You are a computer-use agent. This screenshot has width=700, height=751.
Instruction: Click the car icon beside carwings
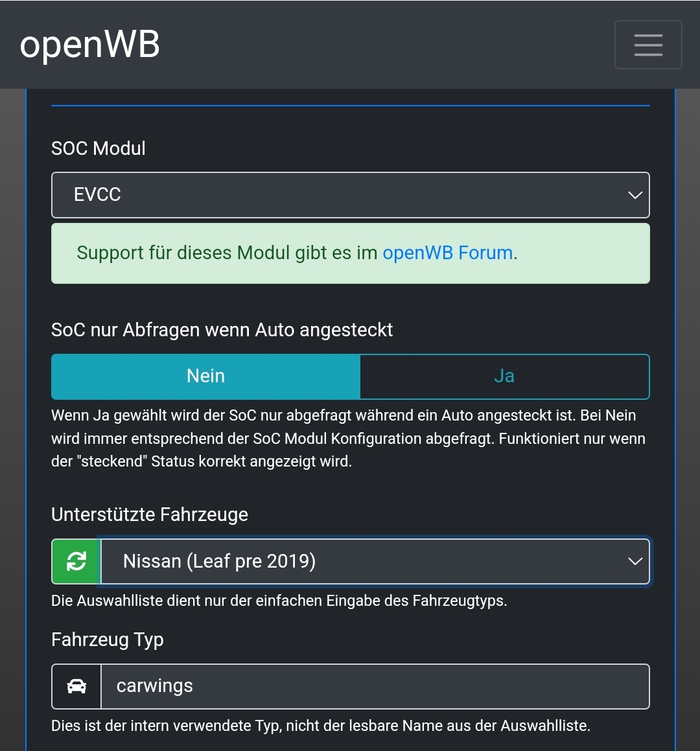(x=76, y=686)
